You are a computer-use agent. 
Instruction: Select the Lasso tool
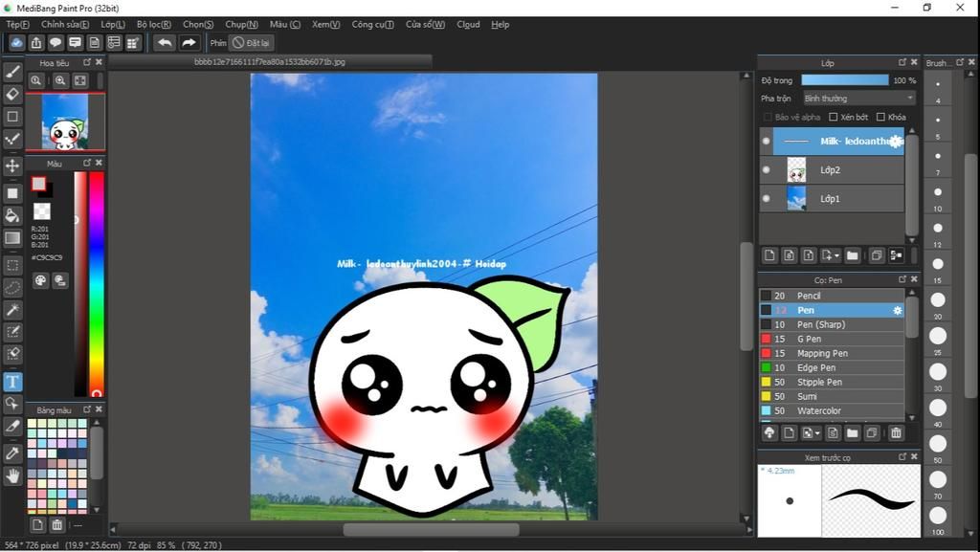click(12, 288)
